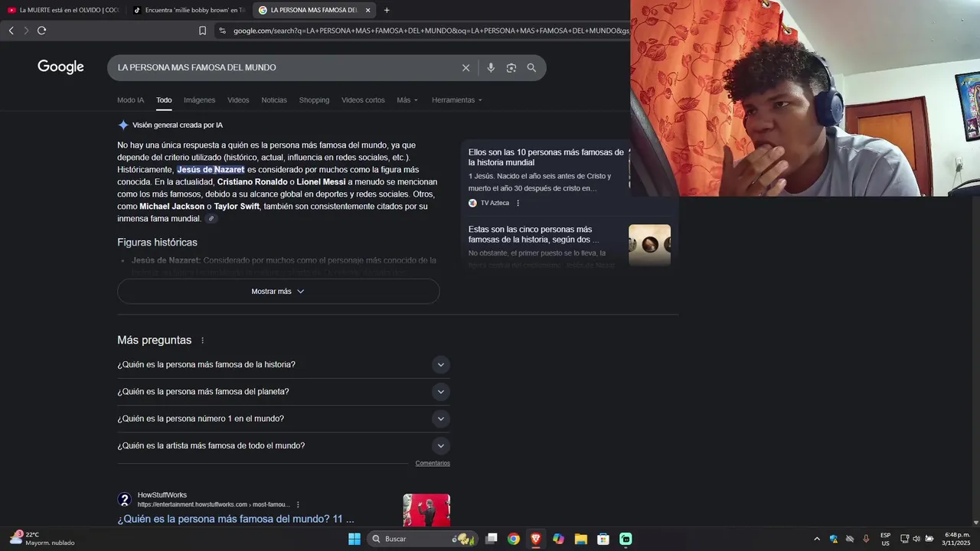Go back with the browser back arrow

pos(11,31)
